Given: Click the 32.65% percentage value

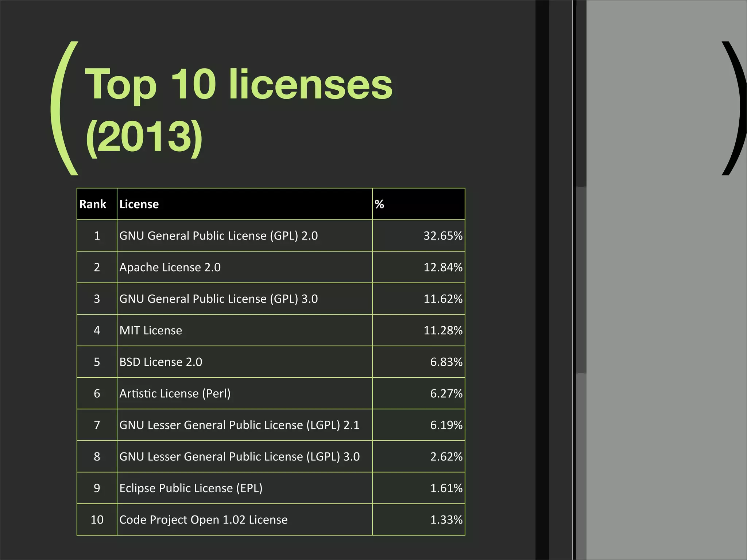Looking at the screenshot, I should (442, 236).
